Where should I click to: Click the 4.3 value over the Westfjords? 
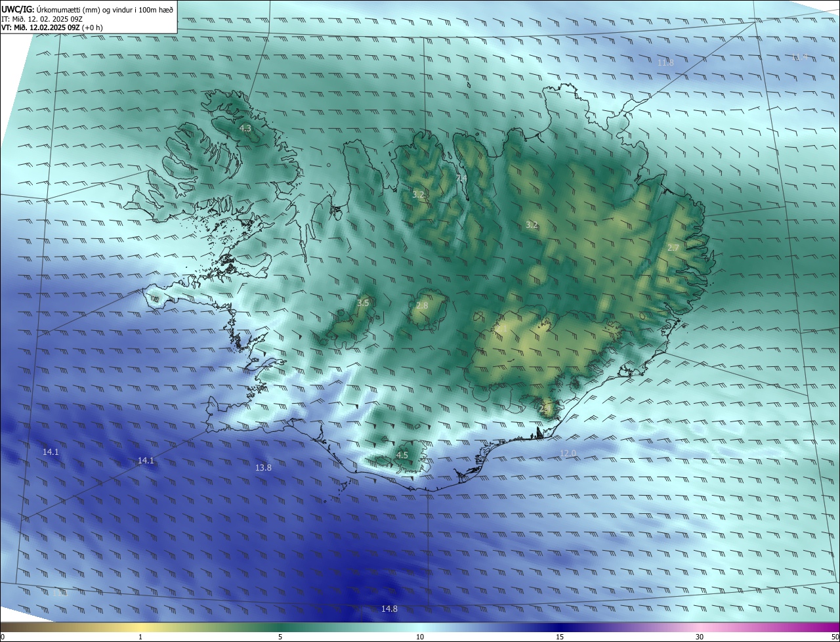[245, 129]
